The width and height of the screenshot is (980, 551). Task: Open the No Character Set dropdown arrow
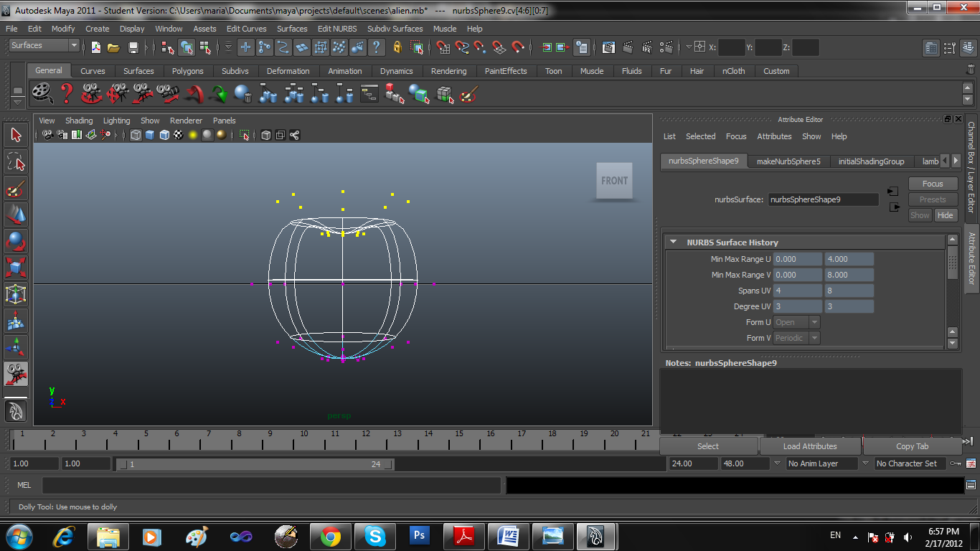tap(866, 463)
